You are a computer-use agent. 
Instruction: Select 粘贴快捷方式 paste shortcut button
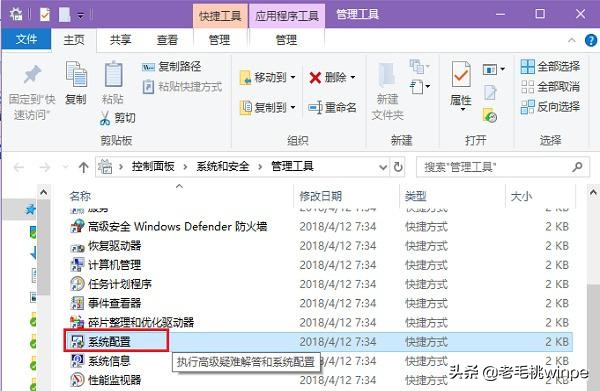click(182, 87)
